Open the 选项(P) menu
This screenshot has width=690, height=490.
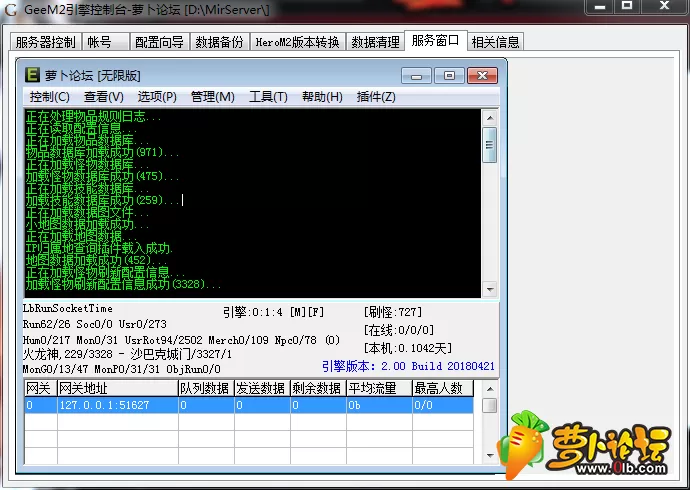coord(157,97)
